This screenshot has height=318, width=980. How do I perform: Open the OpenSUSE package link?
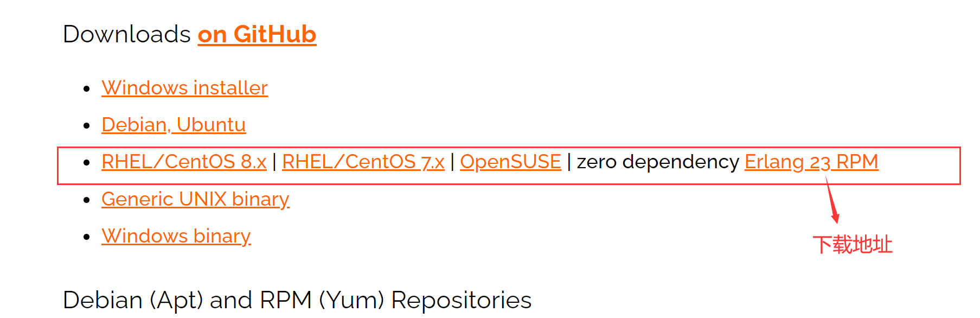point(510,162)
